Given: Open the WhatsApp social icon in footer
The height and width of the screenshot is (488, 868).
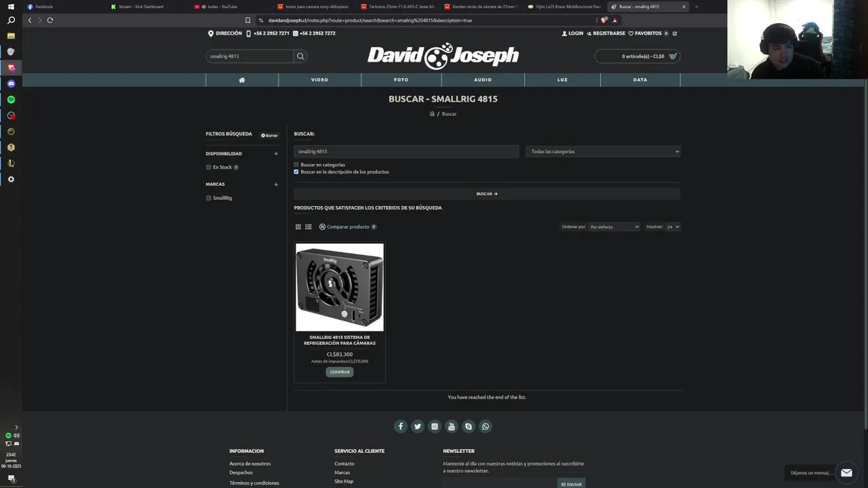Looking at the screenshot, I should coord(486,426).
